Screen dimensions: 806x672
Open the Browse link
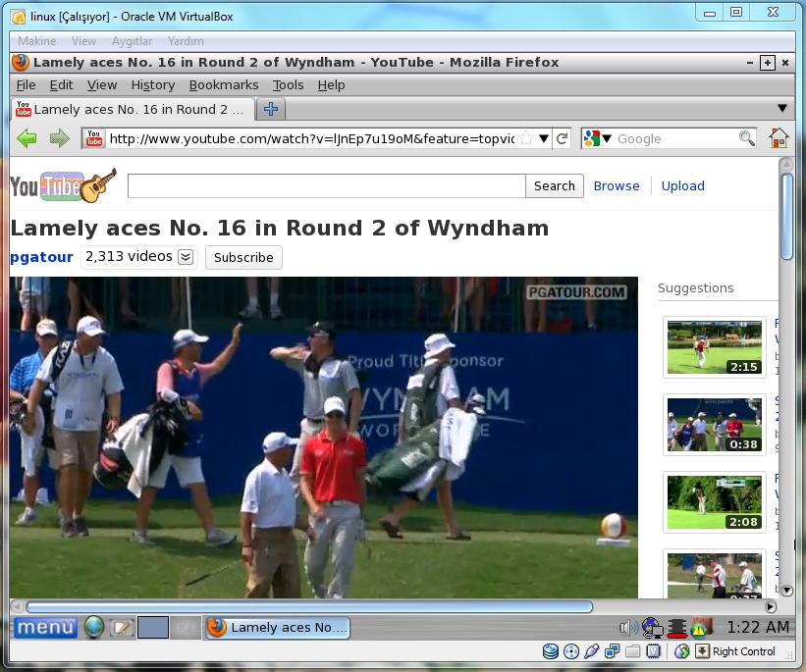click(617, 185)
